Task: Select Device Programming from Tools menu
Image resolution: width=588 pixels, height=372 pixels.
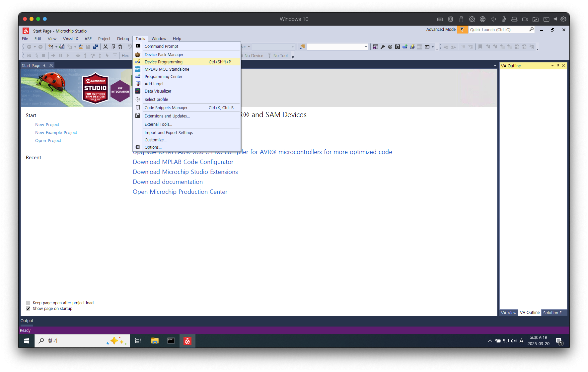Action: (x=164, y=62)
